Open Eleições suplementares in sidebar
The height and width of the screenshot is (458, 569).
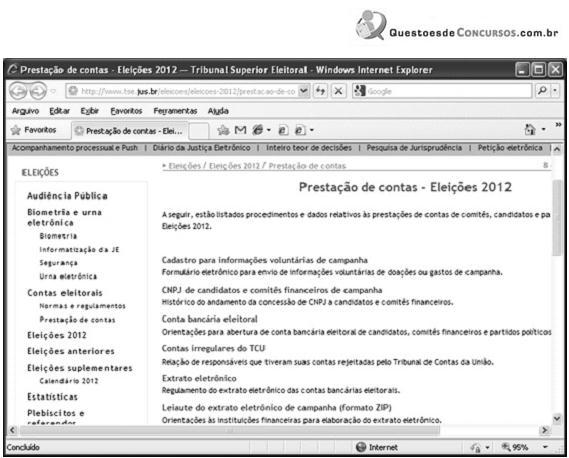click(79, 368)
